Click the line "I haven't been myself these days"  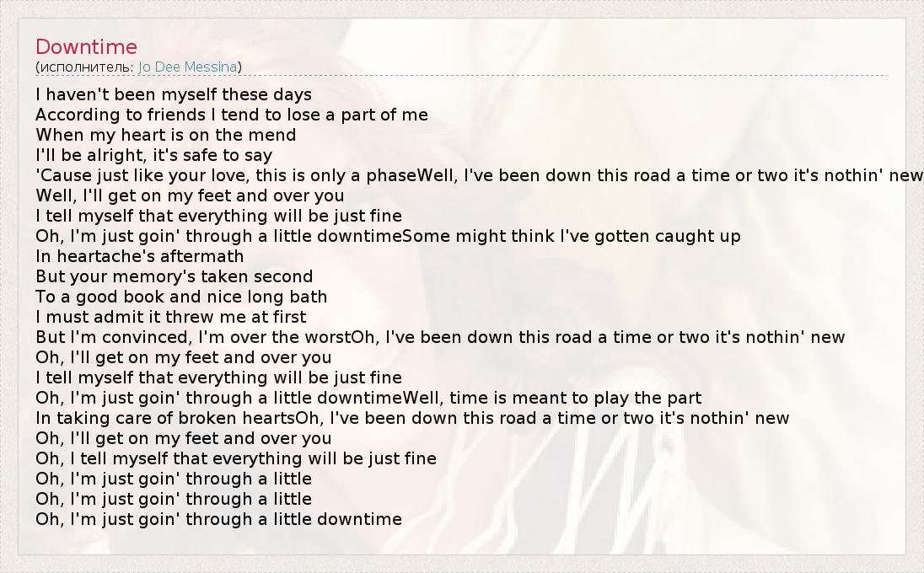[x=174, y=94]
